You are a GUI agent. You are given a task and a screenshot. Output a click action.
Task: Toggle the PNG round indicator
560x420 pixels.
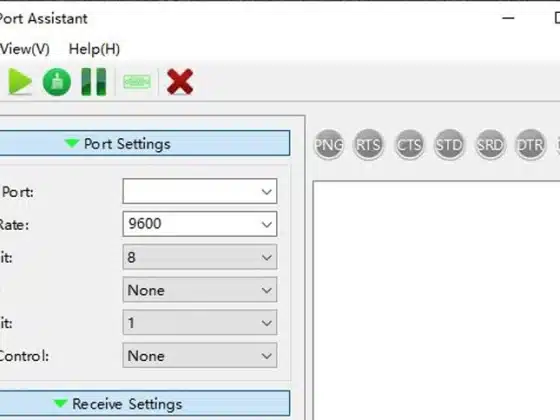[x=329, y=145]
